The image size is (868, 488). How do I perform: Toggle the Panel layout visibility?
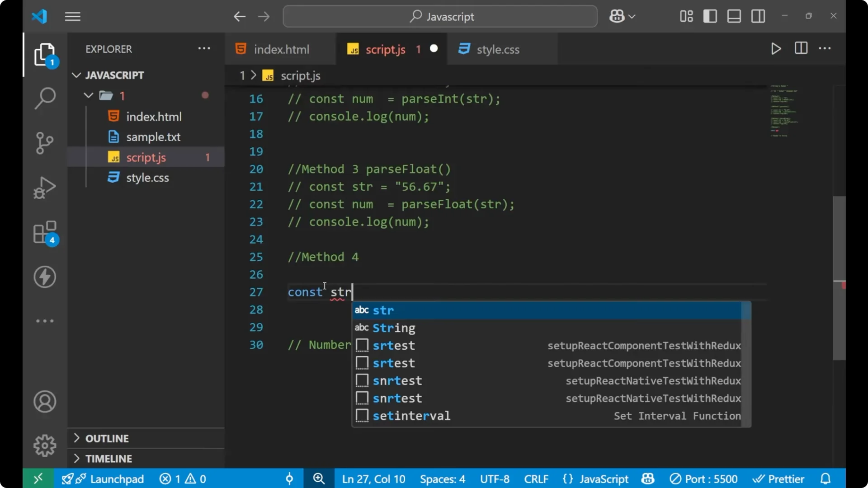click(734, 16)
